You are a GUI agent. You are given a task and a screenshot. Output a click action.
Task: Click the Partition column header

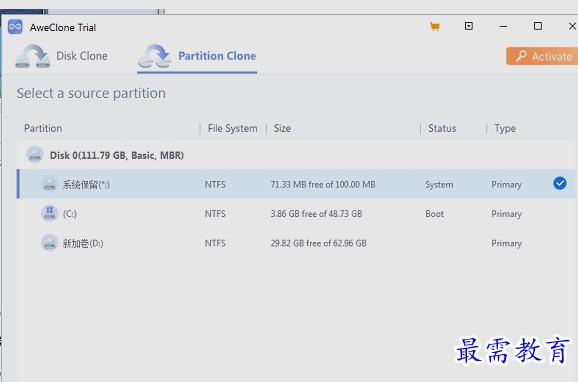pyautogui.click(x=43, y=128)
